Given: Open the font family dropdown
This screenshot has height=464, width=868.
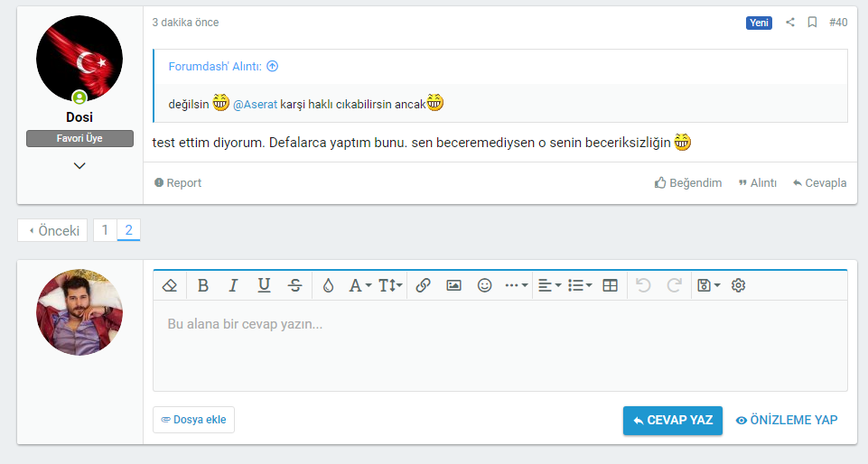Looking at the screenshot, I should tap(360, 285).
